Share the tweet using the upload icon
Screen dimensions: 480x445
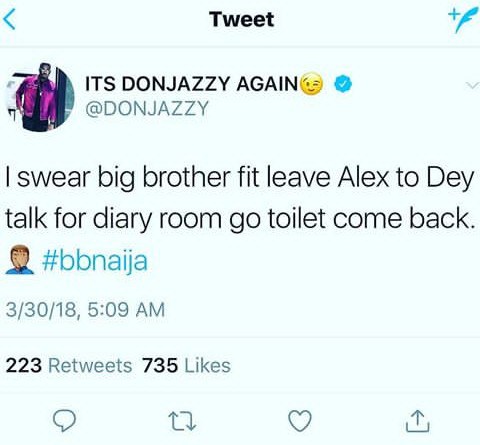pyautogui.click(x=418, y=421)
